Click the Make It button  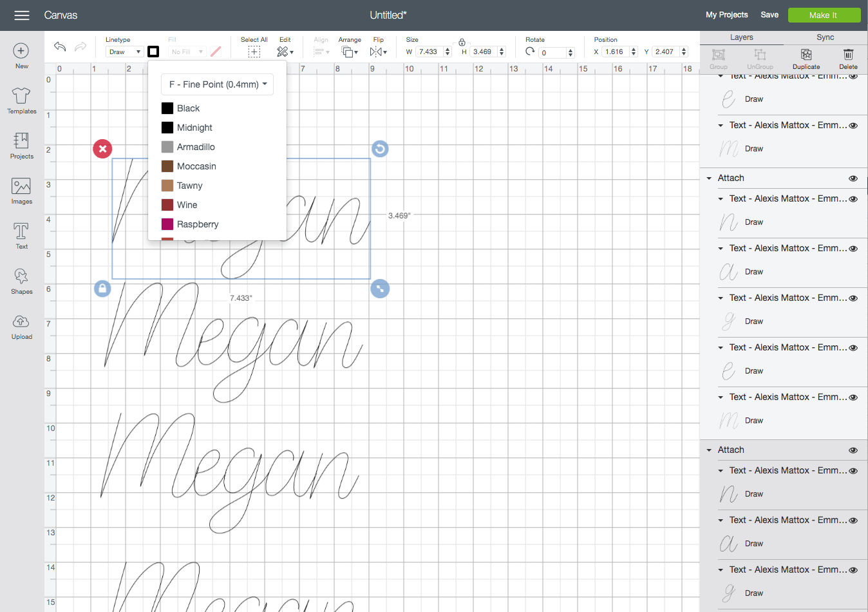click(824, 15)
